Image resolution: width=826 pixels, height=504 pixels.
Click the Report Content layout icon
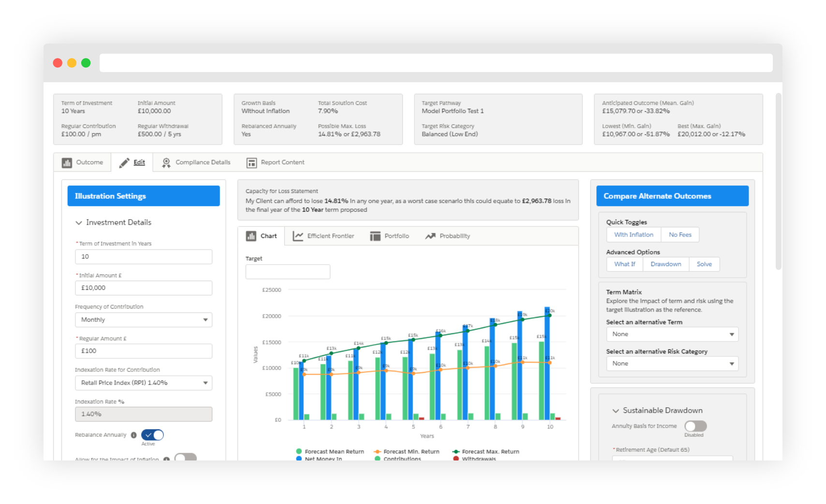coord(251,163)
